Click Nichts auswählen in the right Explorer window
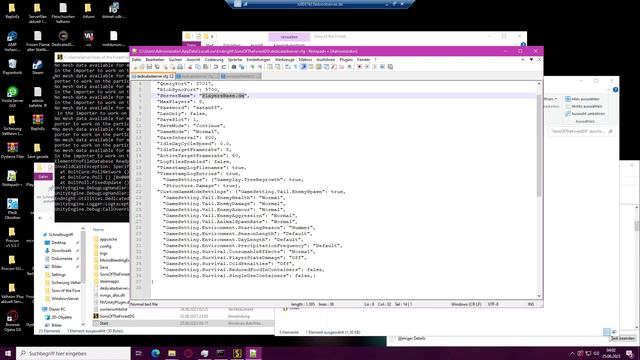The height and width of the screenshot is (360, 640). click(584, 107)
